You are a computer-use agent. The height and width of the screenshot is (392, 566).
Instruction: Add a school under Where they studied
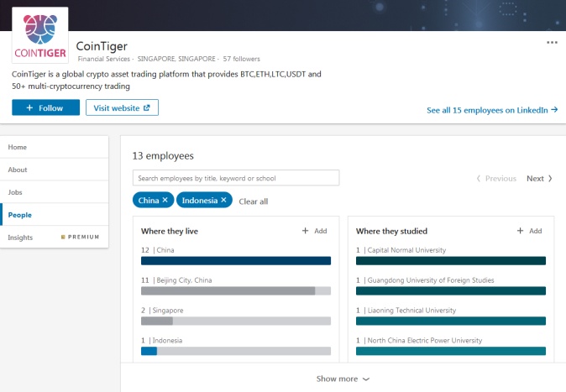tap(530, 231)
